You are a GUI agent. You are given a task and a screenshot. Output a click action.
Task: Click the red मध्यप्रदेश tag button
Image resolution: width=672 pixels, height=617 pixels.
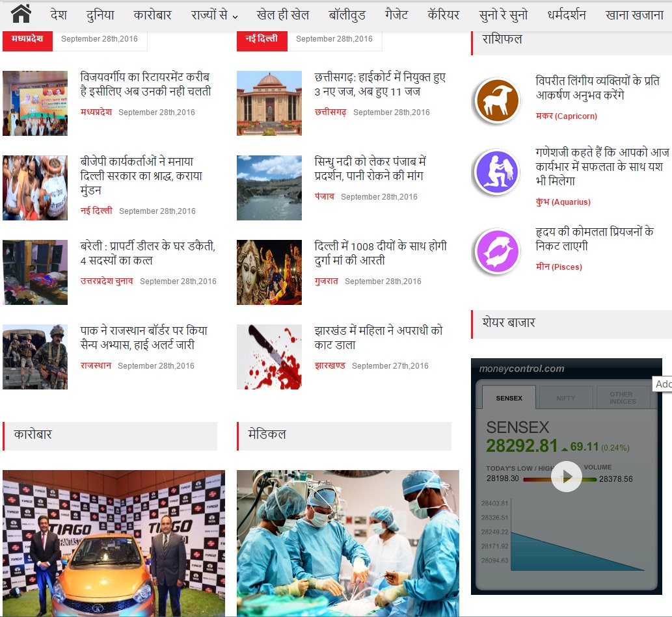click(x=27, y=39)
